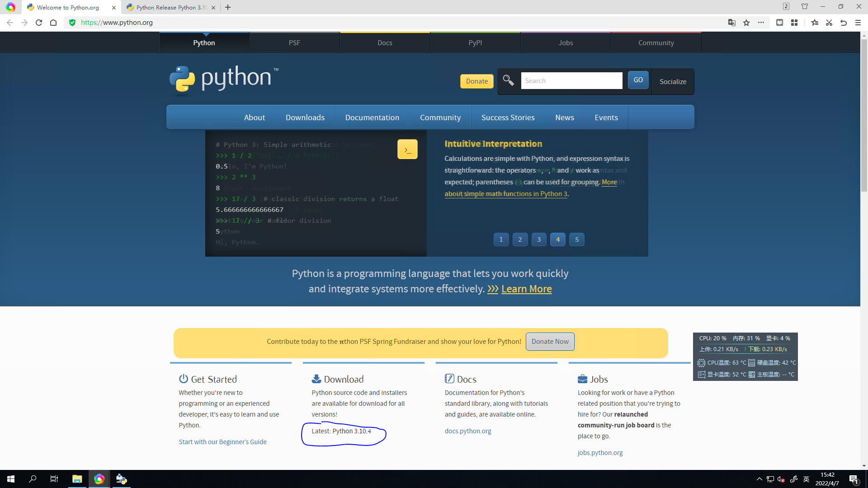
Task: Go to slide 2 of the carousel
Action: 520,239
